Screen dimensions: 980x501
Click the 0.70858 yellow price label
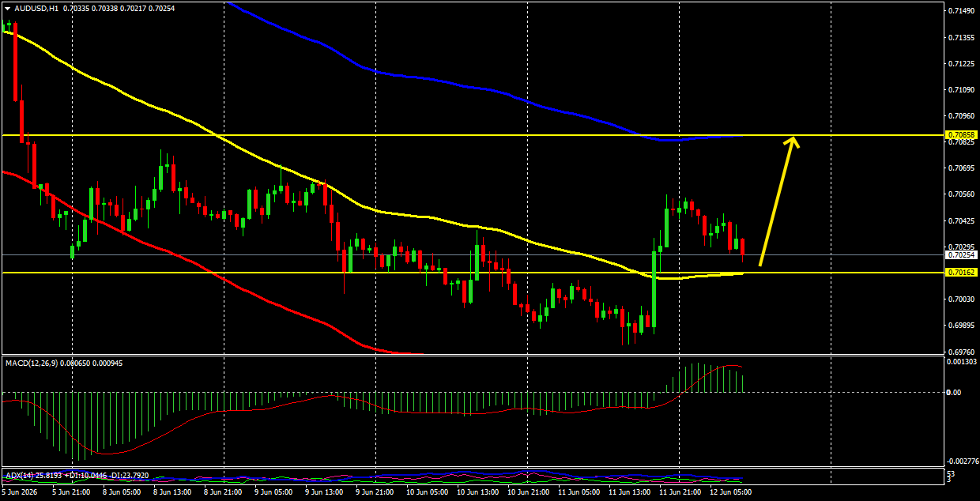click(x=962, y=135)
